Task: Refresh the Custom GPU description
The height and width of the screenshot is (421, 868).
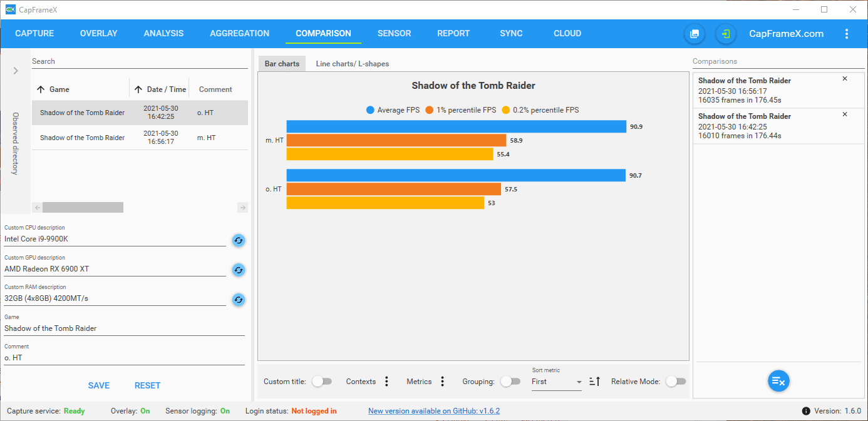Action: [x=239, y=270]
